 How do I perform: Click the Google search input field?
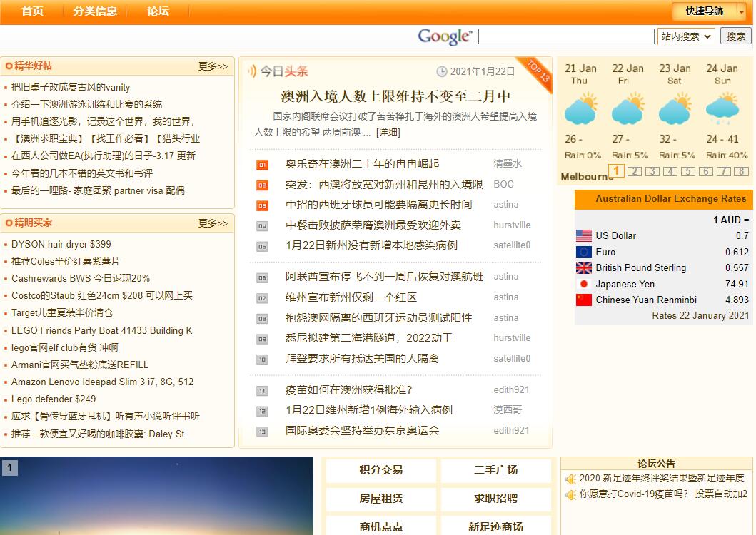tap(565, 36)
